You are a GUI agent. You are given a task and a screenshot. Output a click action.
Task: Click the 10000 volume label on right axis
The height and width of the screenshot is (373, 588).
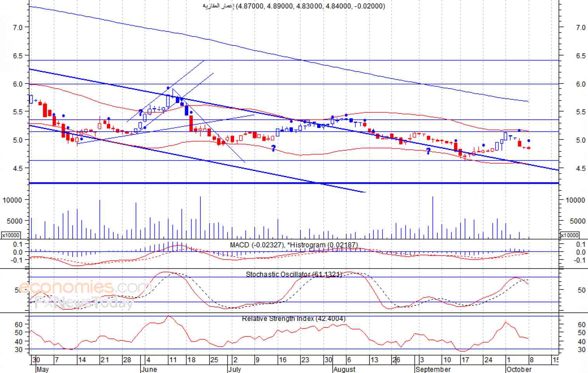click(x=575, y=200)
